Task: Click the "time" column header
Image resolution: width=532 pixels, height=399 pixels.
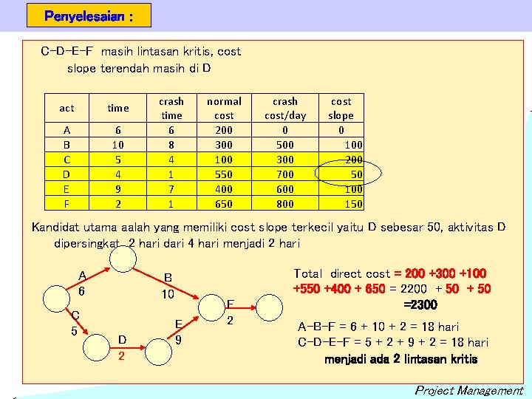Action: [x=117, y=108]
